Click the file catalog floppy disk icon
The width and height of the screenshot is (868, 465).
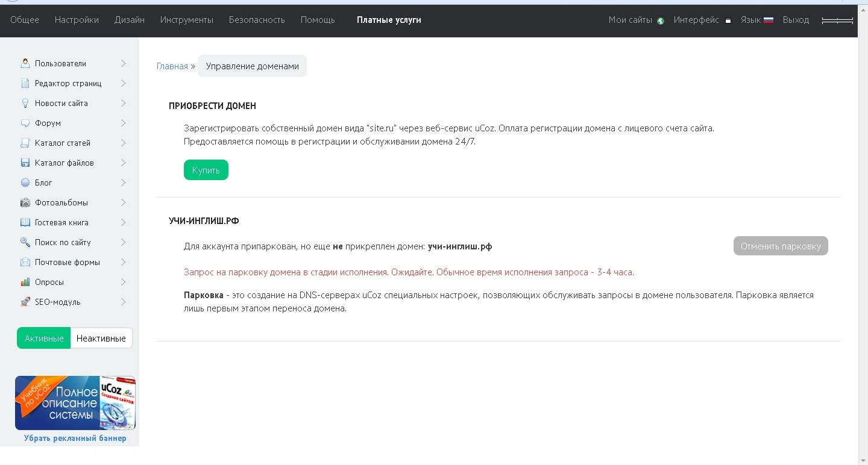[25, 163]
